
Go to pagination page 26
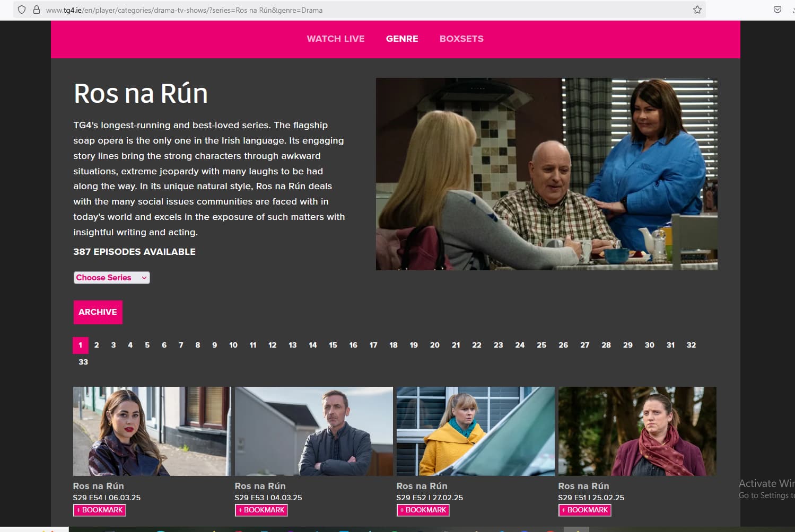click(x=563, y=345)
